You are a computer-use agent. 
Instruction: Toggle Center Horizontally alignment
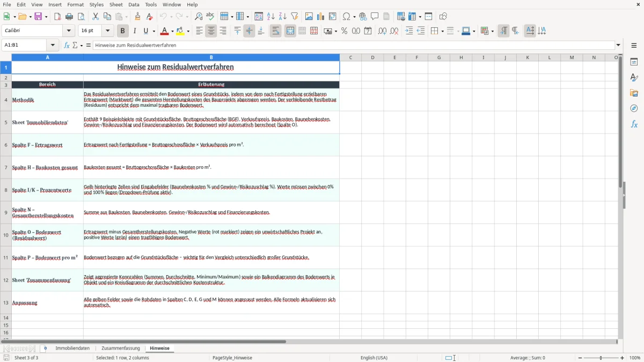(x=211, y=31)
